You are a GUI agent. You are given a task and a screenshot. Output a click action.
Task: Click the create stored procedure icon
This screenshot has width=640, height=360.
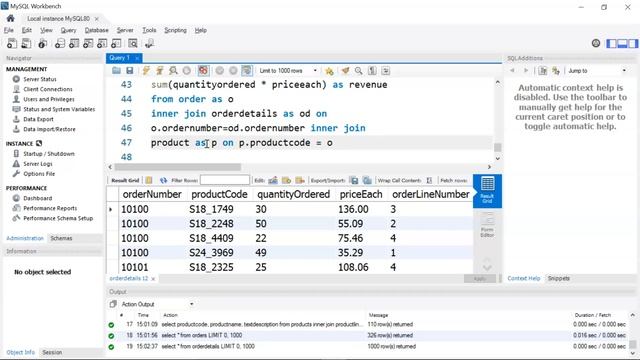(102, 43)
